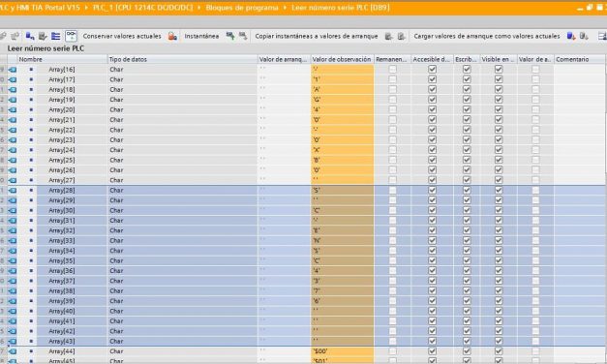Toggle Escribible checkbox for Array[19]
607x364 pixels.
coord(467,100)
